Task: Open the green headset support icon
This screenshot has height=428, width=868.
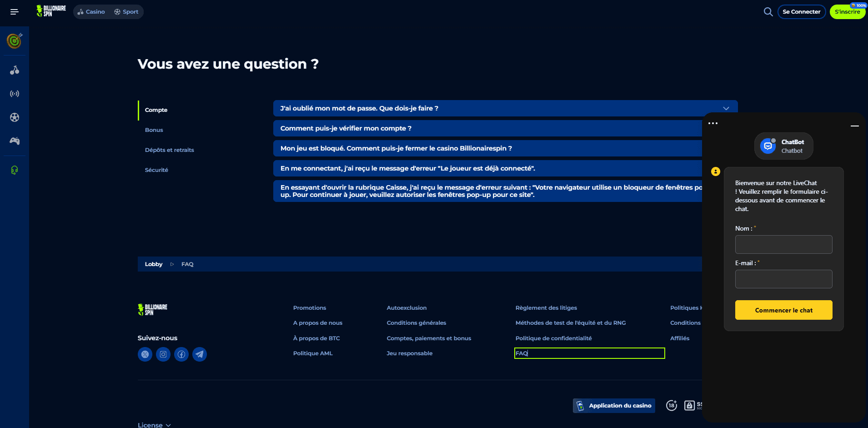Action: [15, 170]
